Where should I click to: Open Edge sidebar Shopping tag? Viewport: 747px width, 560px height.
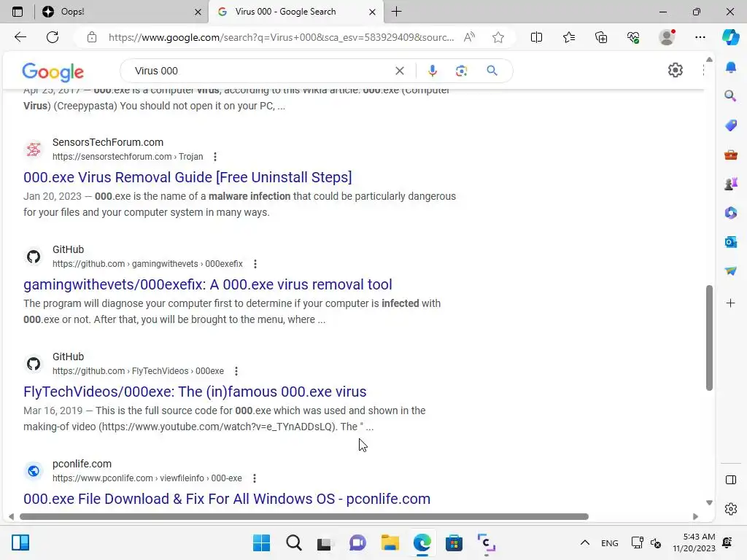pos(731,125)
